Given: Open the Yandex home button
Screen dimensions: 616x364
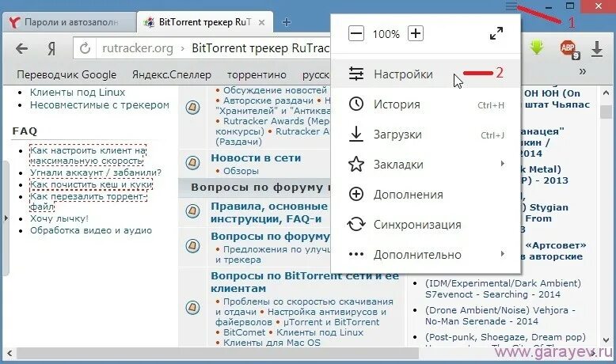Looking at the screenshot, I should 51,49.
